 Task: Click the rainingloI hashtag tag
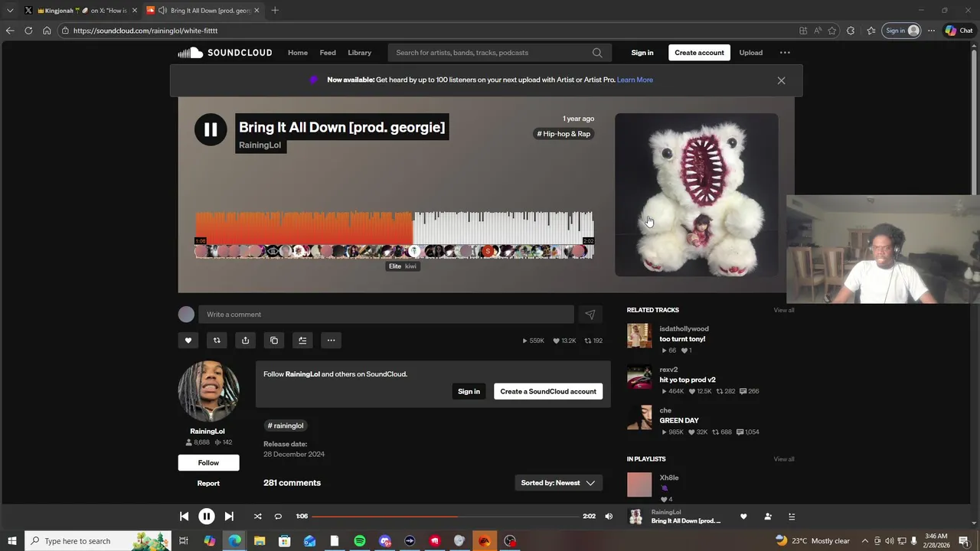pyautogui.click(x=286, y=425)
